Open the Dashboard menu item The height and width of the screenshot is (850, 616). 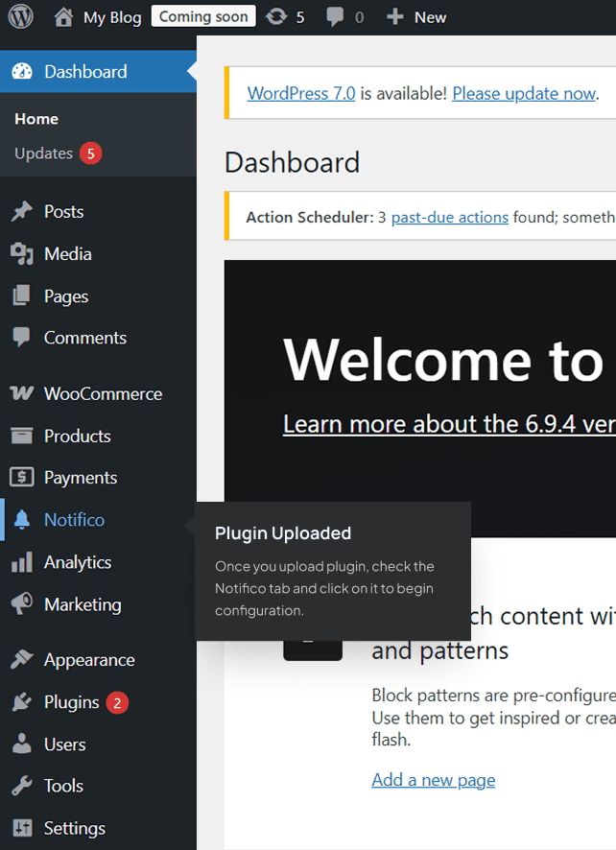[x=98, y=72]
